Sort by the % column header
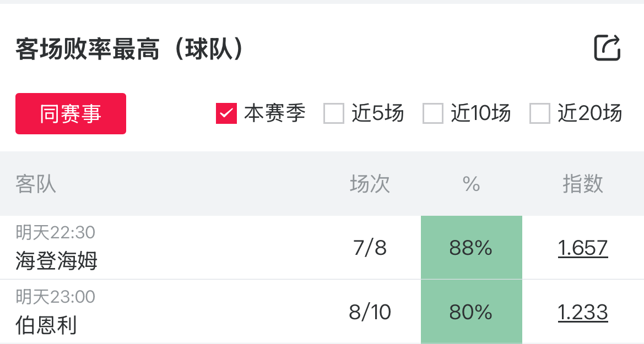 coord(472,184)
